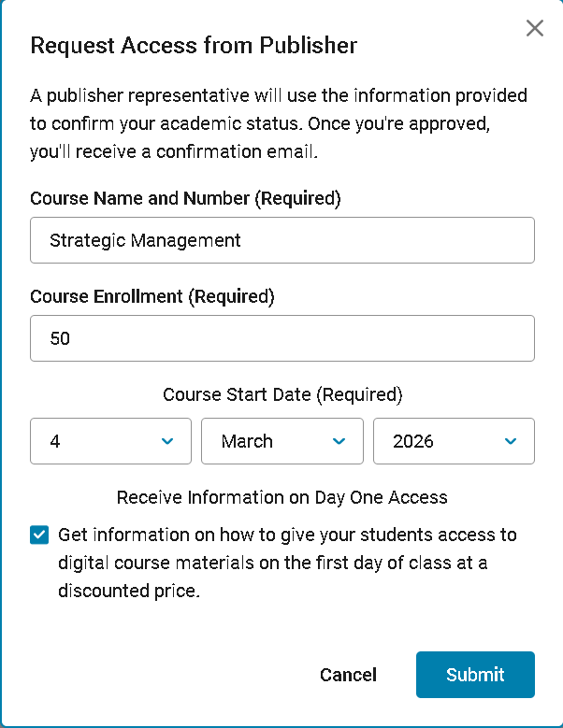Click the 'Course Enrollment (Required)' label

pyautogui.click(x=152, y=296)
